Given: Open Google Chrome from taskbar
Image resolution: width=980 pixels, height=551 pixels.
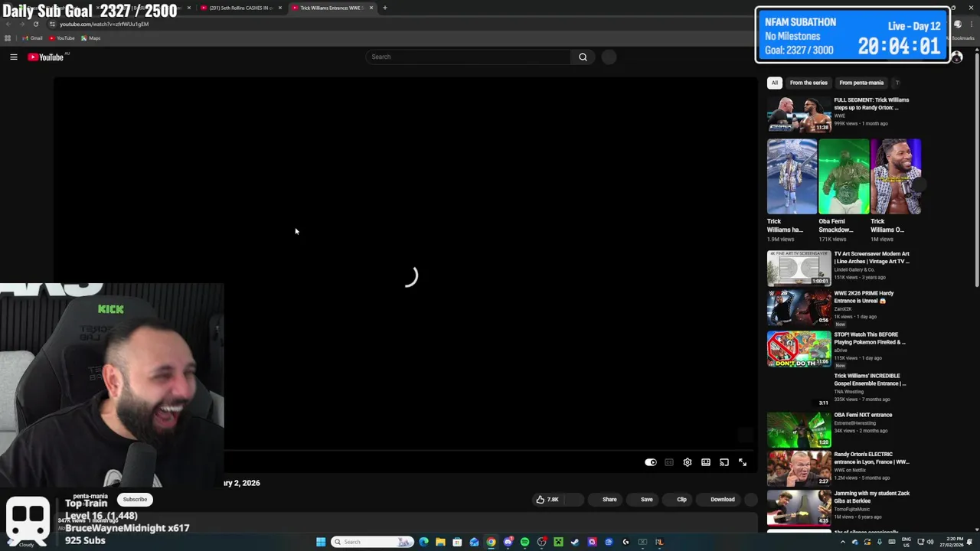Looking at the screenshot, I should [491, 542].
